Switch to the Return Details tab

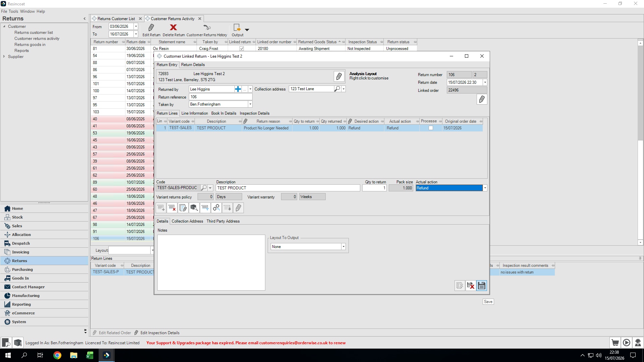pyautogui.click(x=193, y=65)
